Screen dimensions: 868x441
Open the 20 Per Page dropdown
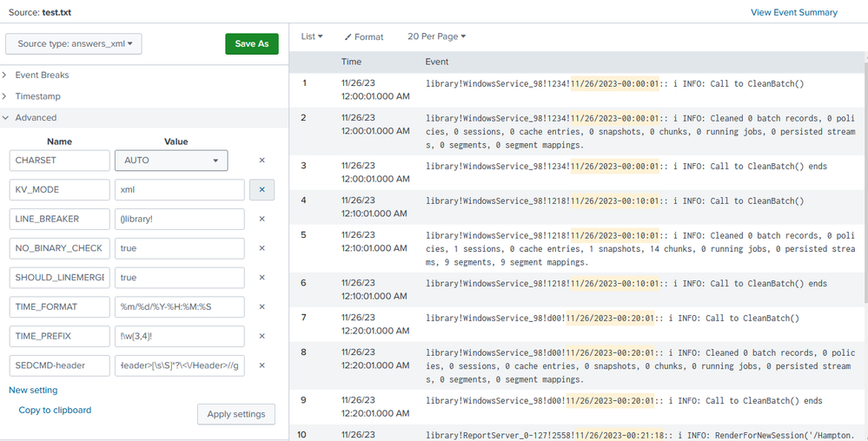436,36
